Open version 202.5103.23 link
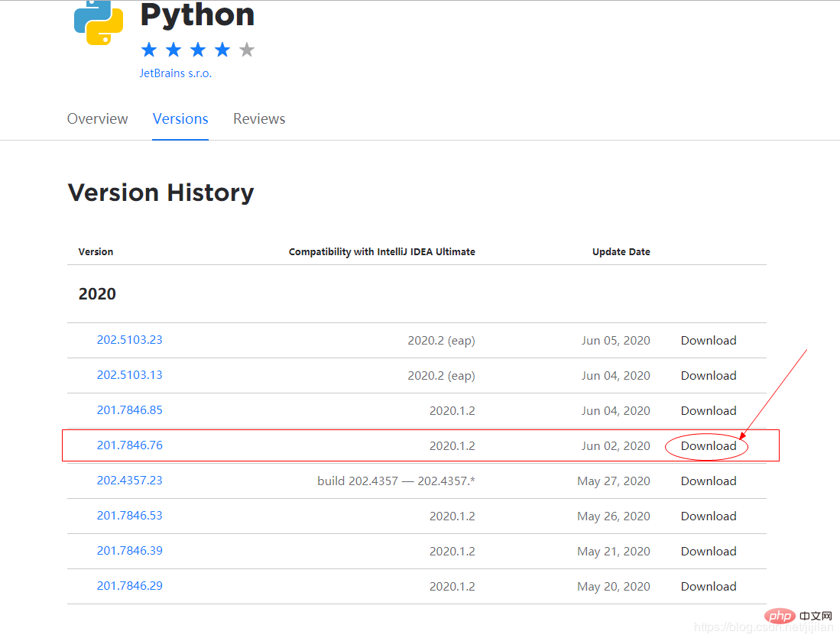840x641 pixels. point(129,340)
